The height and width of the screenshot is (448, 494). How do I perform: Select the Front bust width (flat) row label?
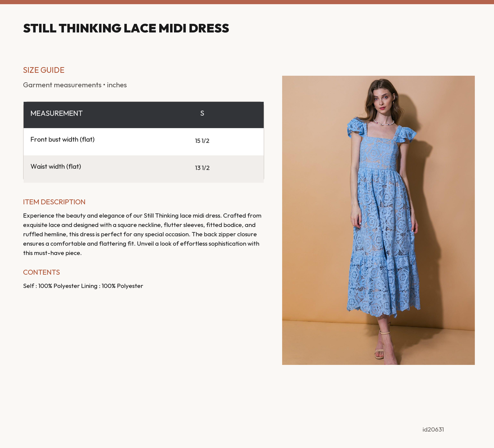(x=63, y=140)
